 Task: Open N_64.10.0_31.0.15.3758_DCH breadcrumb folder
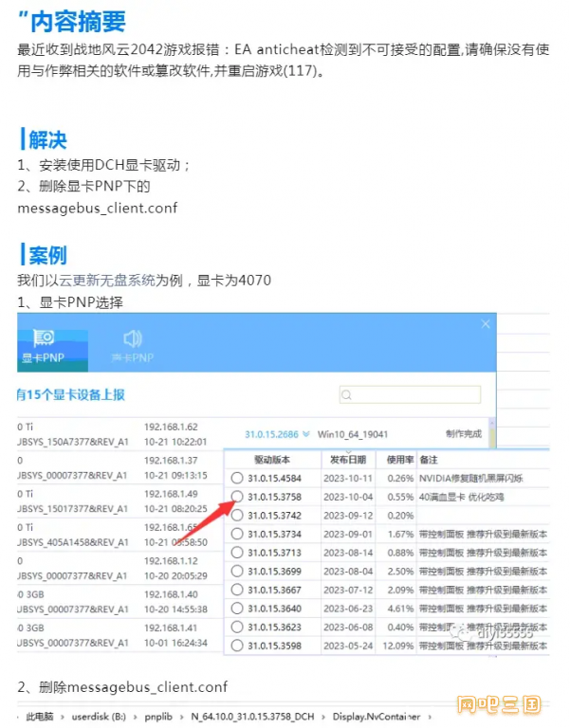point(252,717)
